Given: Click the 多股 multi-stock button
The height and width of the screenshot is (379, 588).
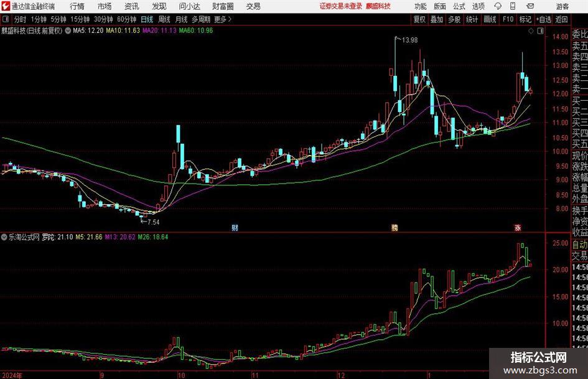Looking at the screenshot, I should click(454, 19).
